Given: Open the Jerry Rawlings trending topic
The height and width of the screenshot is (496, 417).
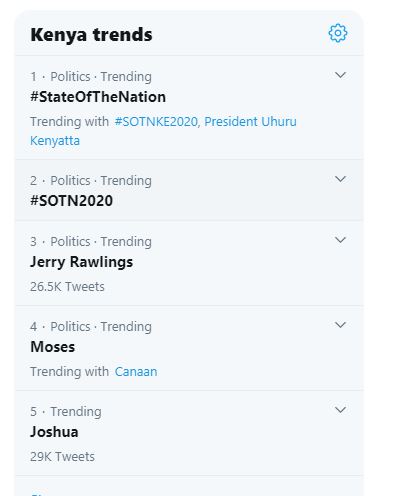Looking at the screenshot, I should pos(82,262).
